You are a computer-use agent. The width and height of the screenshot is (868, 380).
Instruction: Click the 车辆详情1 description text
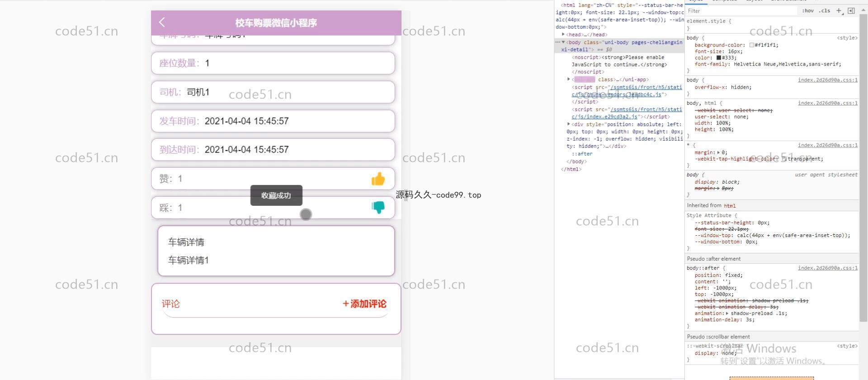click(x=189, y=260)
